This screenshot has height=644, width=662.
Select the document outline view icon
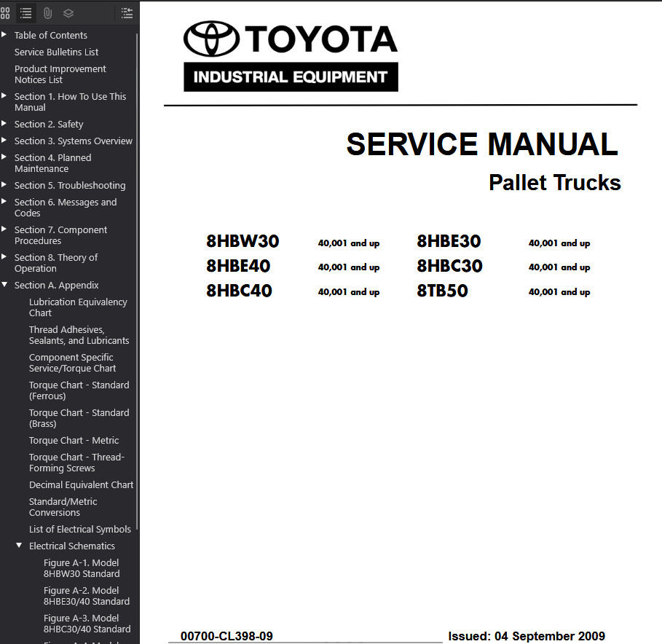25,14
